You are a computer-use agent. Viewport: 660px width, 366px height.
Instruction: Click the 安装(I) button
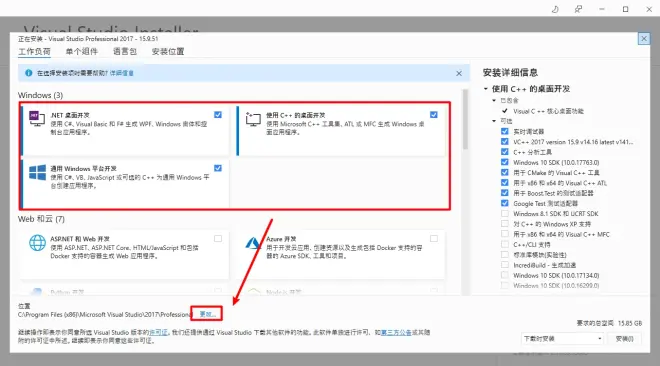tap(625, 338)
